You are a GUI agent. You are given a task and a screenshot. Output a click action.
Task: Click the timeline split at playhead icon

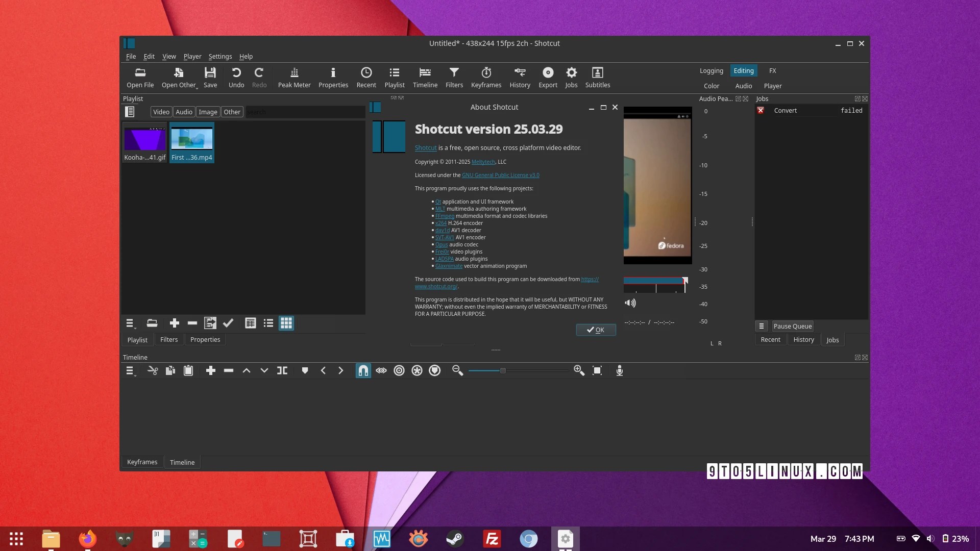point(282,371)
